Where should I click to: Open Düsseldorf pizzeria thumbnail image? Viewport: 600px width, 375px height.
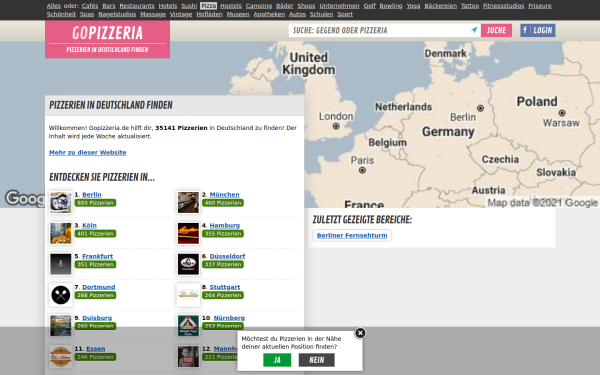pos(188,264)
